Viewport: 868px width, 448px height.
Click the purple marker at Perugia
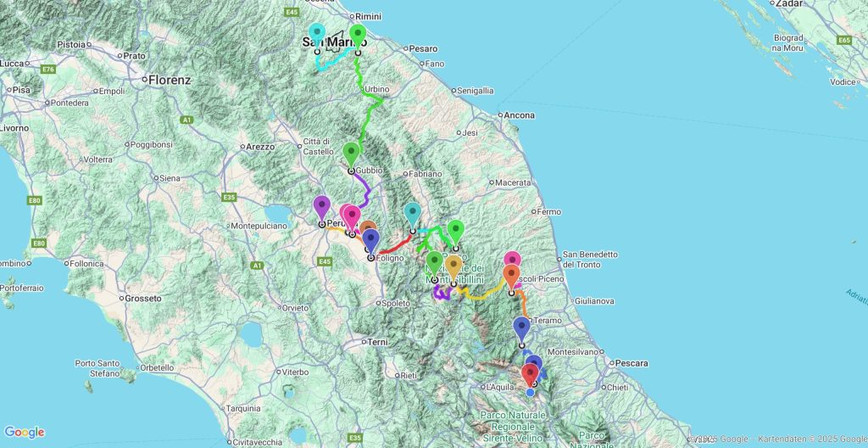[x=321, y=207]
